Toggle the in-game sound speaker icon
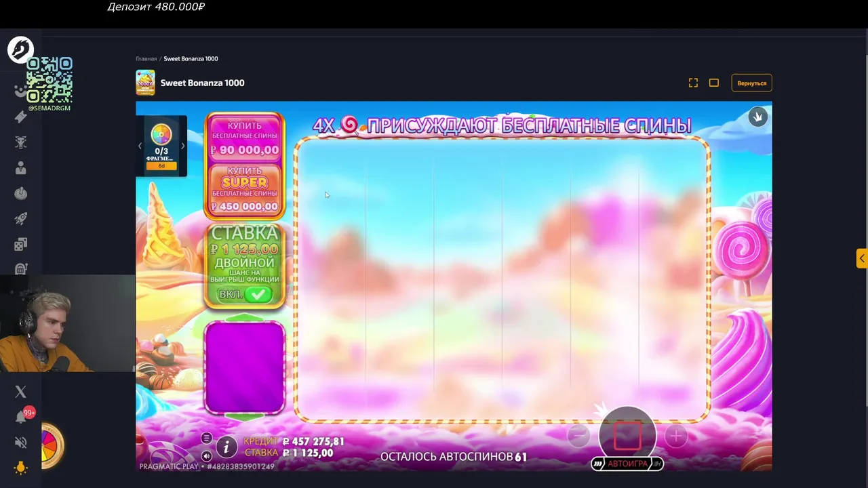Viewport: 868px width, 488px height. (206, 455)
